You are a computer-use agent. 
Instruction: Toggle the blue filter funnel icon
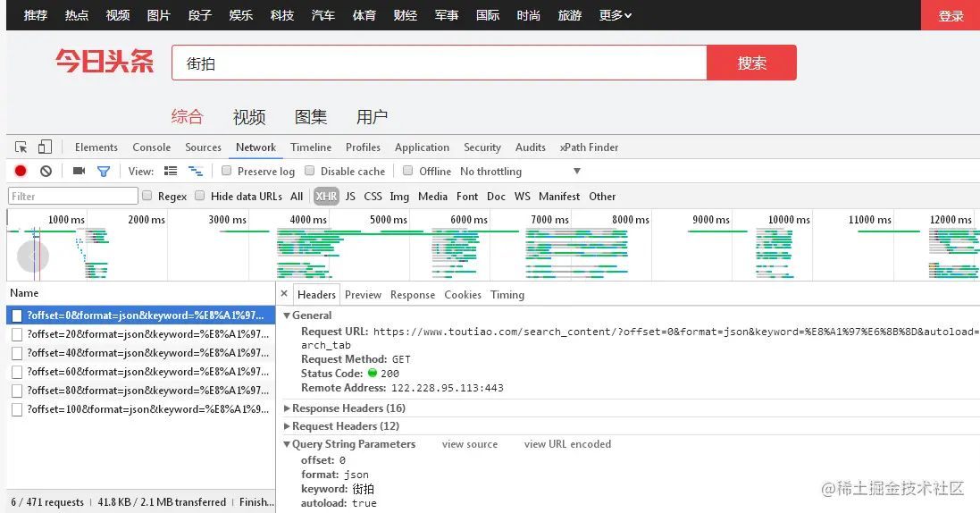(x=104, y=171)
